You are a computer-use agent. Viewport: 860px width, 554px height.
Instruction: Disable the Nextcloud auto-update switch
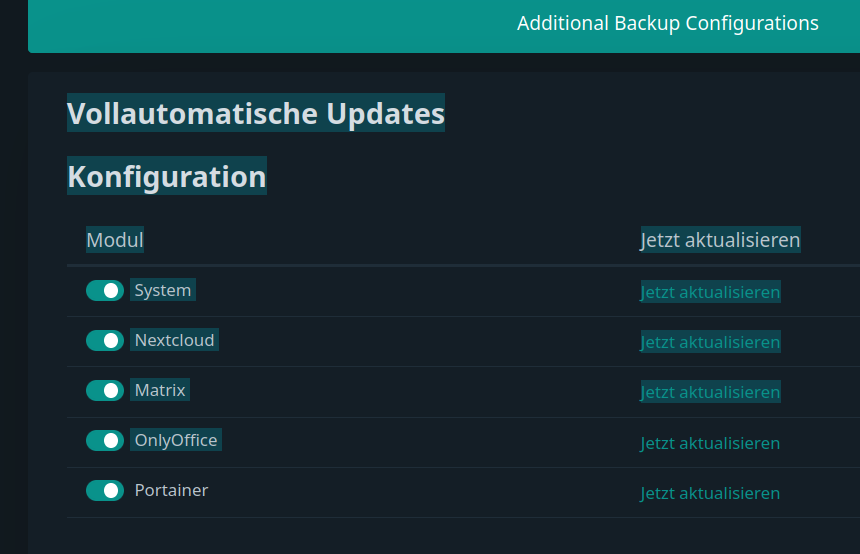pyautogui.click(x=105, y=340)
